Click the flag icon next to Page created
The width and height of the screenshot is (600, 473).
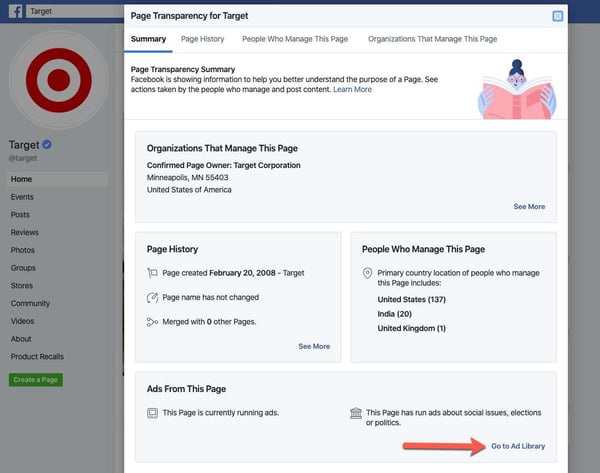tap(152, 273)
